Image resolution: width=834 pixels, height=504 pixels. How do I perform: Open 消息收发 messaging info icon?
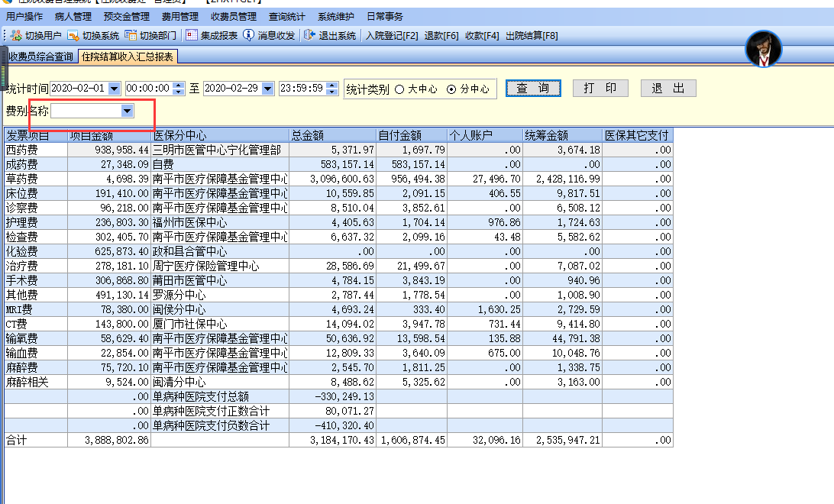[x=248, y=35]
